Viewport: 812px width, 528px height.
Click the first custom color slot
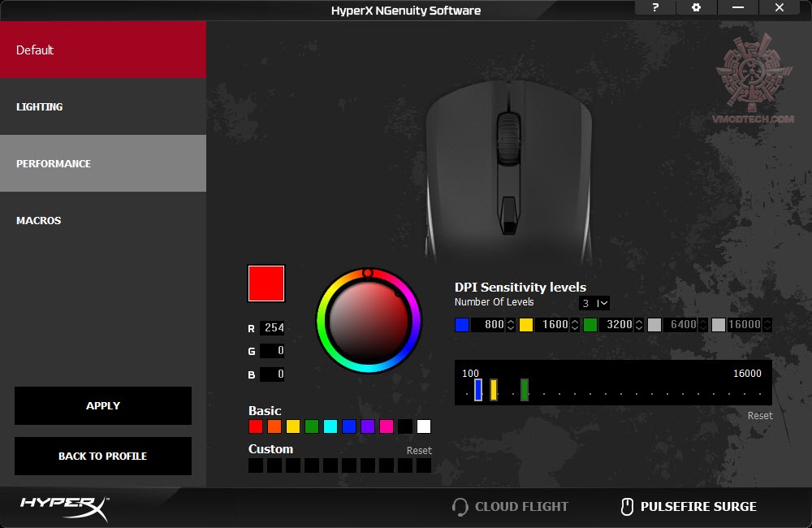pos(256,465)
